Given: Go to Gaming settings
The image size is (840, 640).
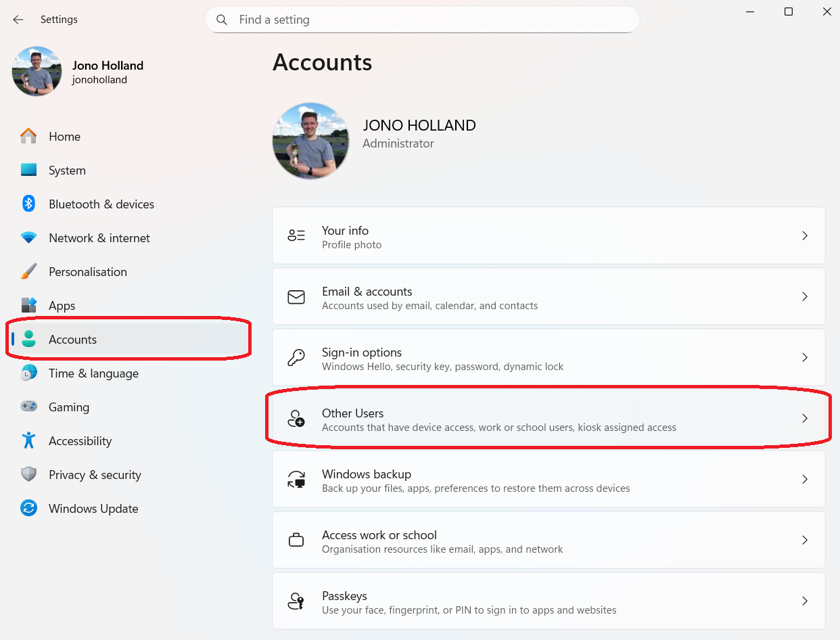Looking at the screenshot, I should [x=129, y=407].
